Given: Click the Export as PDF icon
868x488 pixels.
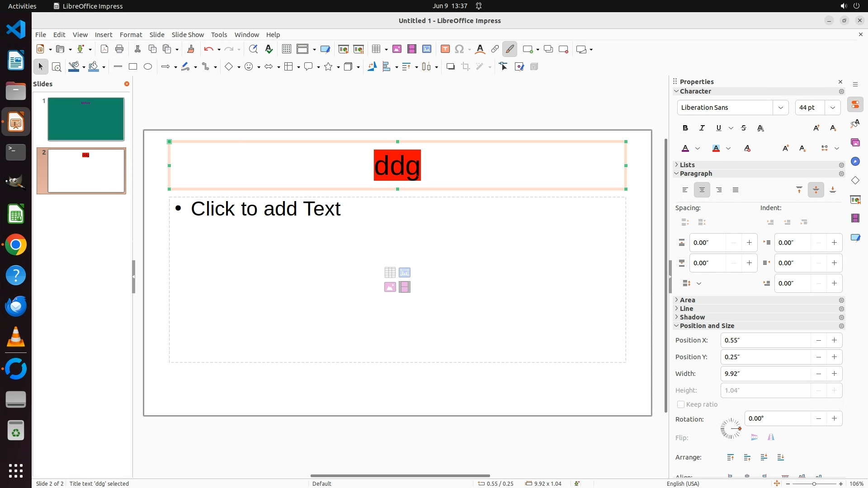Looking at the screenshot, I should pos(104,49).
